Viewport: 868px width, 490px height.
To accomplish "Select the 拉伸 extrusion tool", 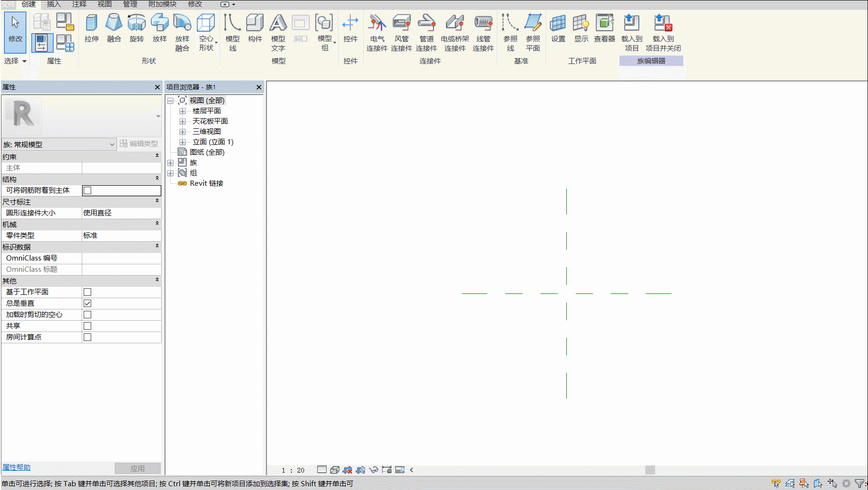I will pyautogui.click(x=92, y=28).
